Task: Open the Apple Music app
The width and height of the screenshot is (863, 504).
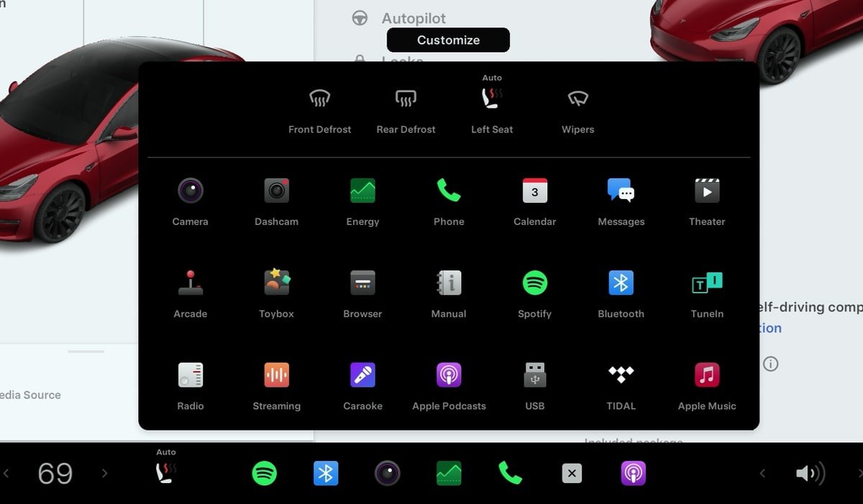Action: pyautogui.click(x=707, y=386)
